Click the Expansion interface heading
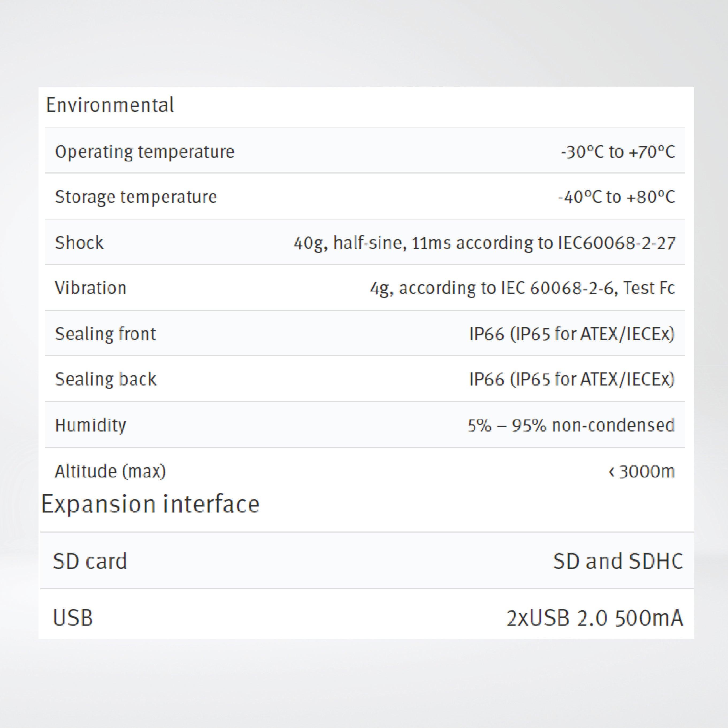 [150, 504]
